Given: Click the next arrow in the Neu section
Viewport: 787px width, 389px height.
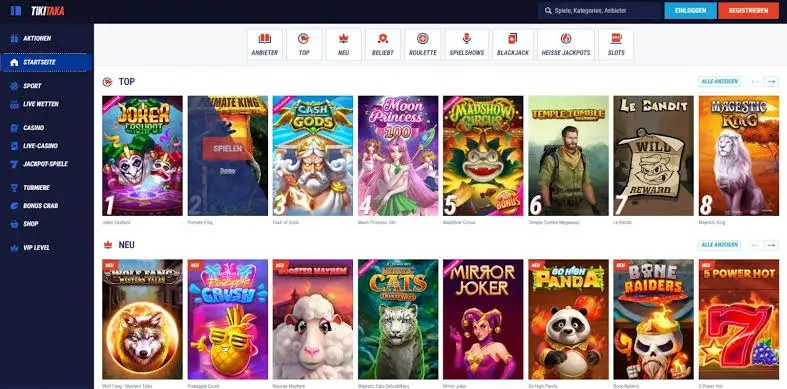Looking at the screenshot, I should pyautogui.click(x=771, y=244).
